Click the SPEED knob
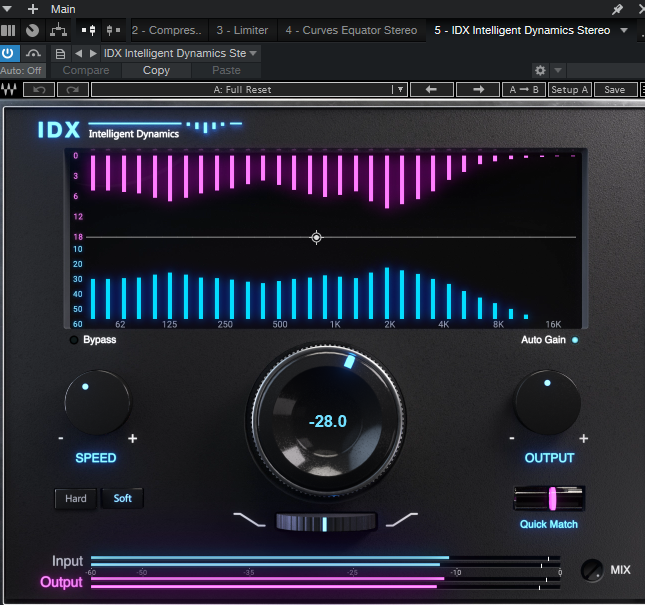Viewport: 645px width, 605px height. pos(97,402)
